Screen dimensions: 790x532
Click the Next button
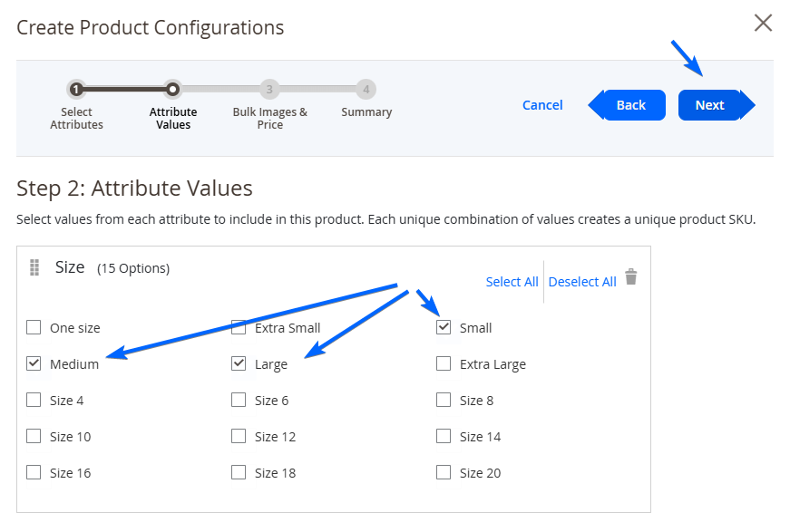[716, 105]
